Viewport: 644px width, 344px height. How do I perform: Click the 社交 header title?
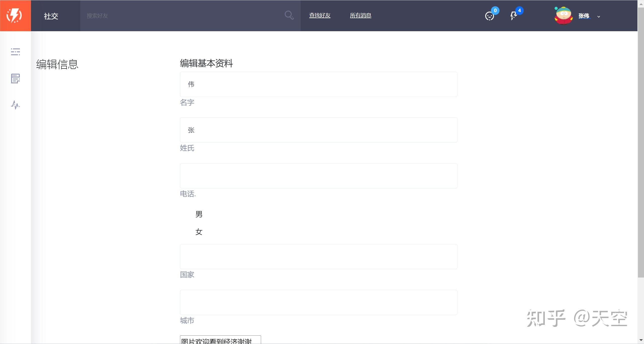click(51, 16)
